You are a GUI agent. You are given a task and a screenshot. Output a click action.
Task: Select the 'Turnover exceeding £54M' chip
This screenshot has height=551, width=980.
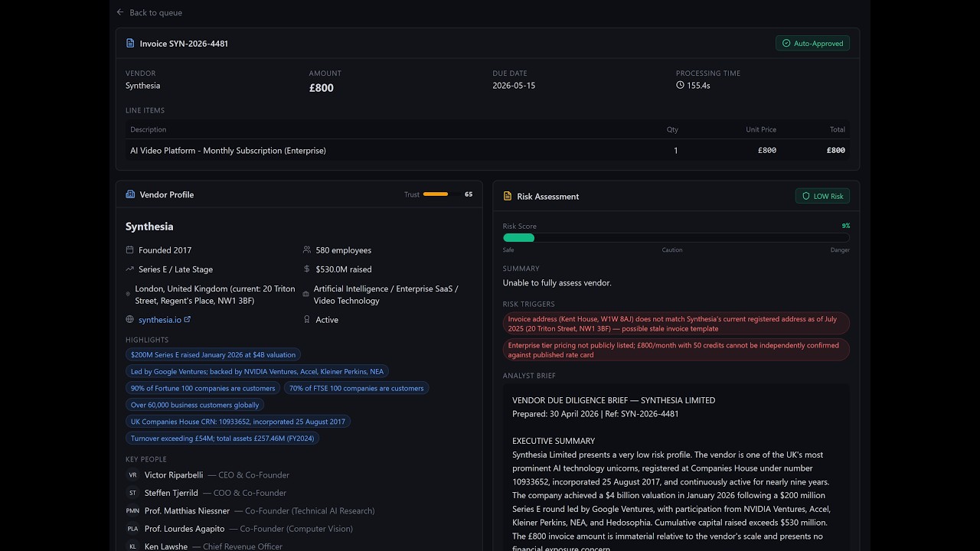pyautogui.click(x=223, y=439)
